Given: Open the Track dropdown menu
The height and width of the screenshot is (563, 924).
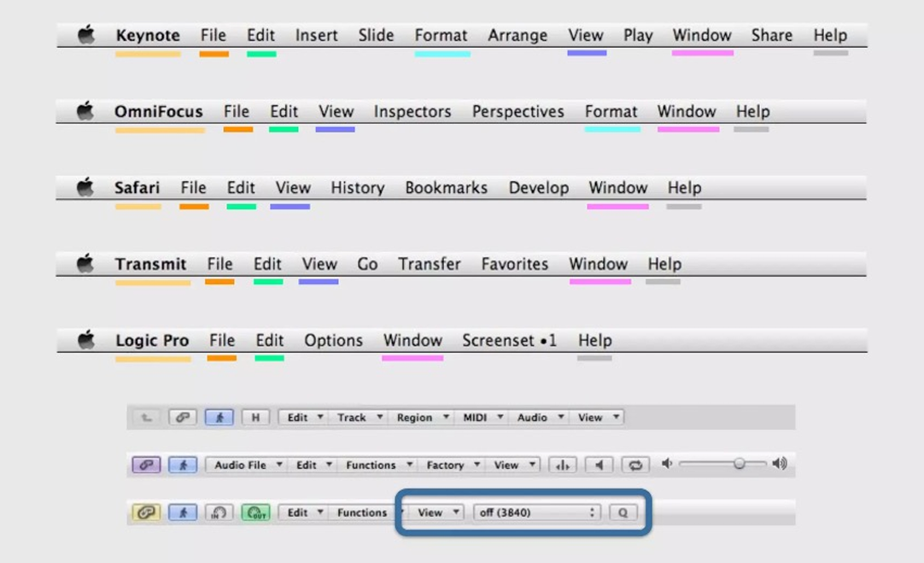Looking at the screenshot, I should click(359, 418).
